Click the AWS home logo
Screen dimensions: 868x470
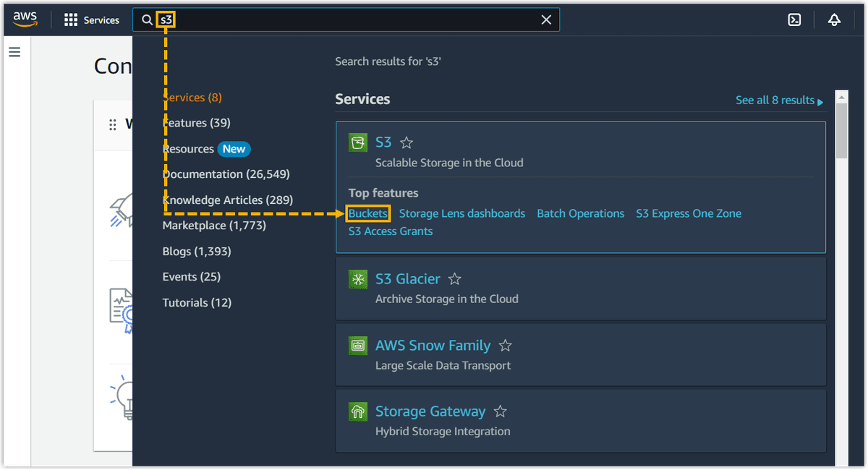pyautogui.click(x=25, y=20)
